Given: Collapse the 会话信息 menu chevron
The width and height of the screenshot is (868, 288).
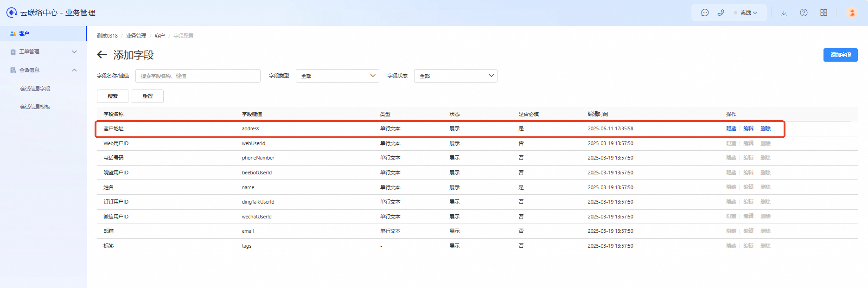Looking at the screenshot, I should (x=74, y=70).
